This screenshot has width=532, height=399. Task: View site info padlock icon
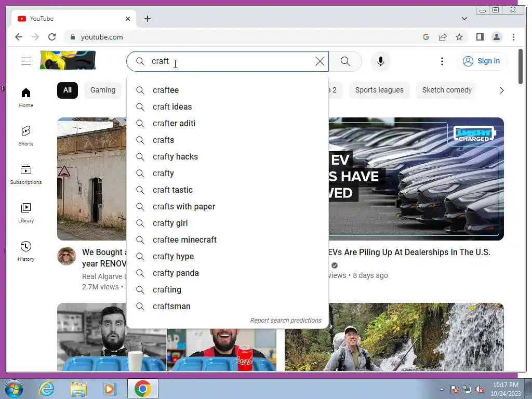72,37
